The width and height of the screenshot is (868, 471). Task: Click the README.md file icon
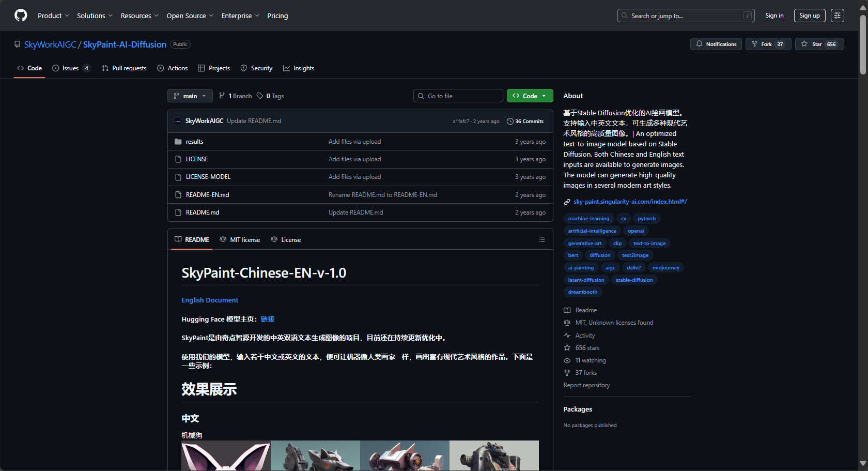(178, 212)
